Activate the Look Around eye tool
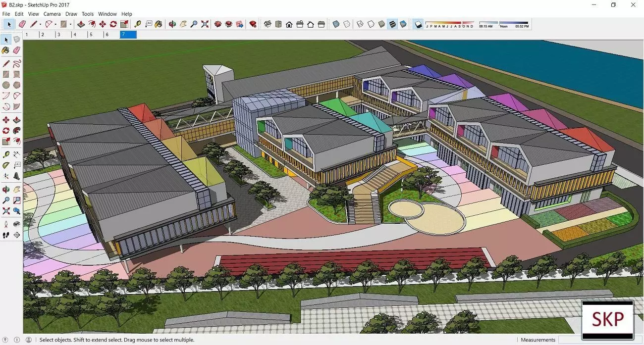644x345 pixels. (x=17, y=224)
